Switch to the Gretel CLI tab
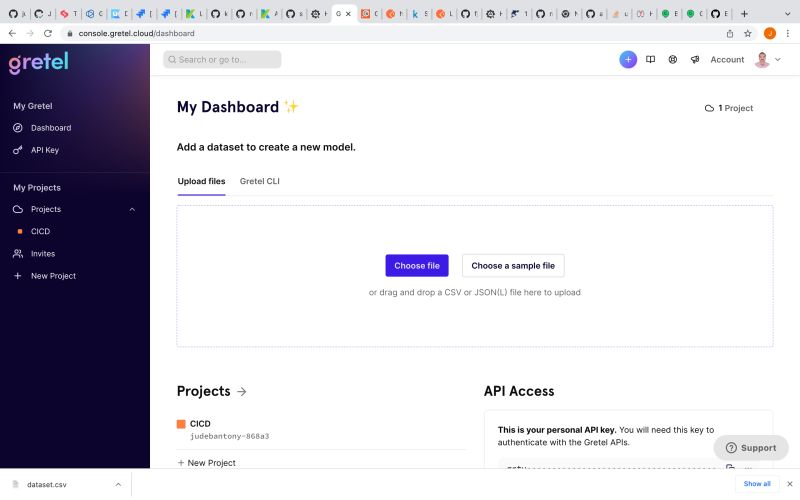The image size is (800, 500). 260,181
